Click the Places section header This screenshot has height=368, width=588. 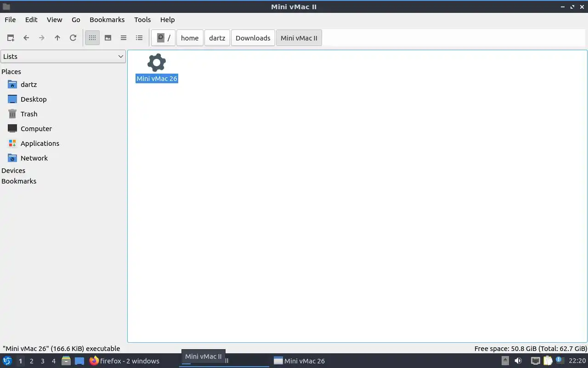coord(11,72)
